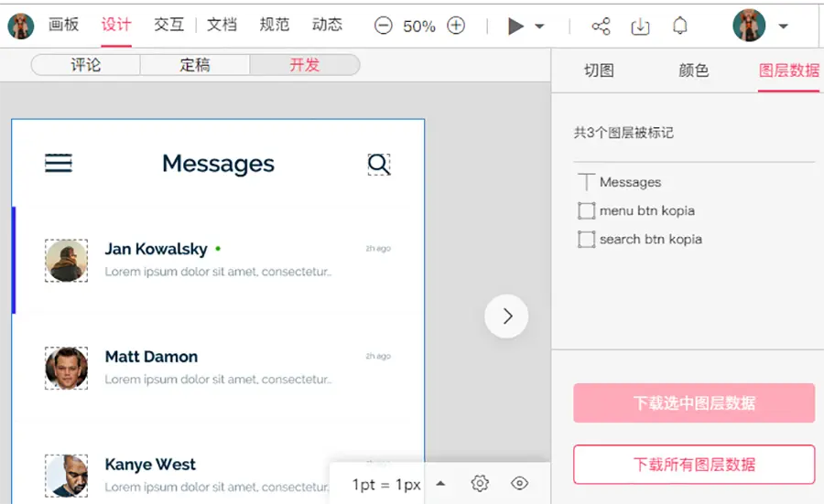Select the 开发 mode
824x504 pixels.
[x=305, y=65]
